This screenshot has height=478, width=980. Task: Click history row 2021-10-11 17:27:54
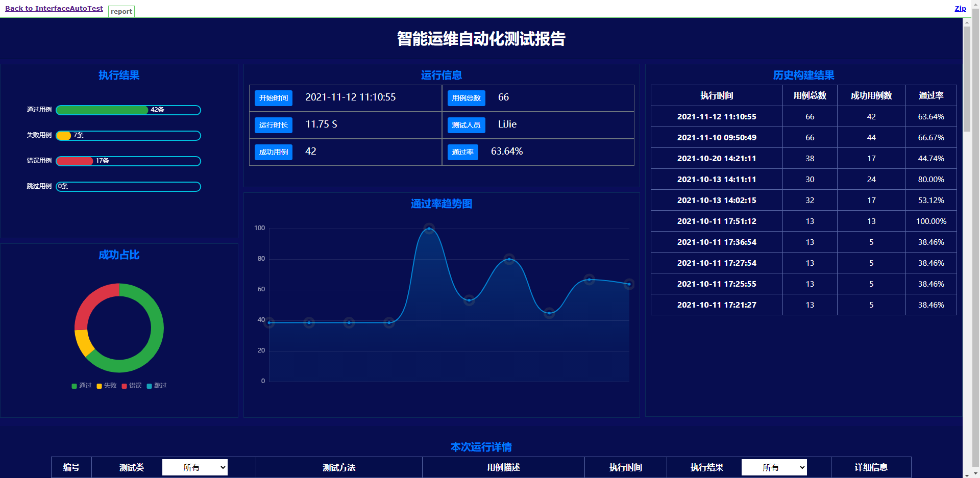point(803,263)
